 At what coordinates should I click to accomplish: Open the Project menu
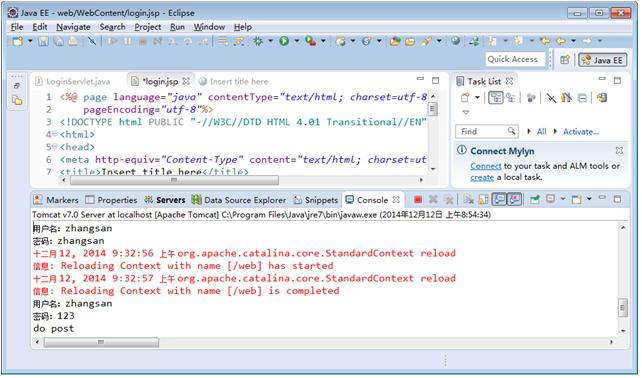tap(147, 27)
